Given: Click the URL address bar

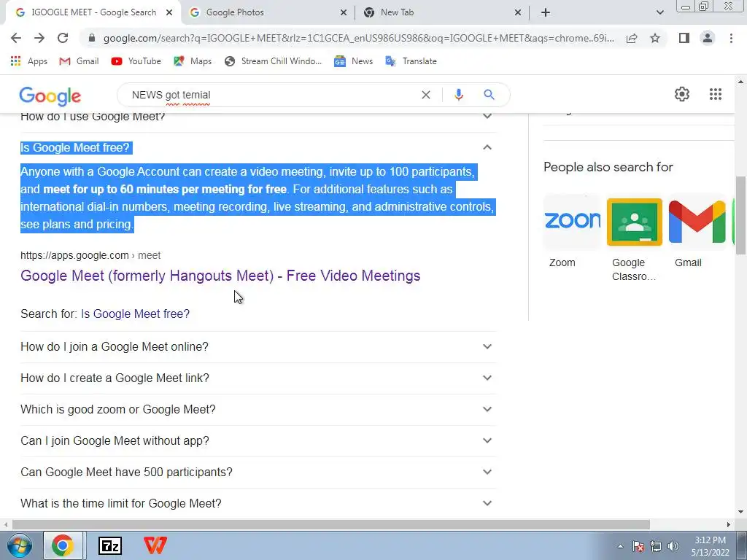Looking at the screenshot, I should coord(358,38).
